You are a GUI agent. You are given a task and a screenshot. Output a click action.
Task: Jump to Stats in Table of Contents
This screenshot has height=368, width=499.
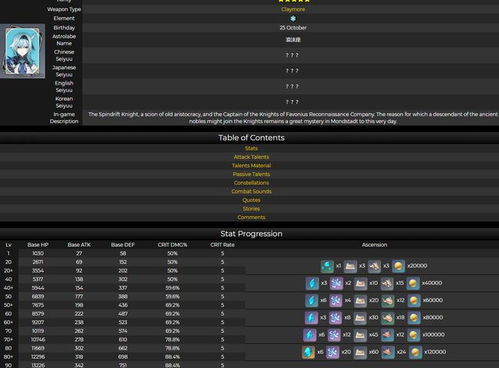tap(251, 148)
